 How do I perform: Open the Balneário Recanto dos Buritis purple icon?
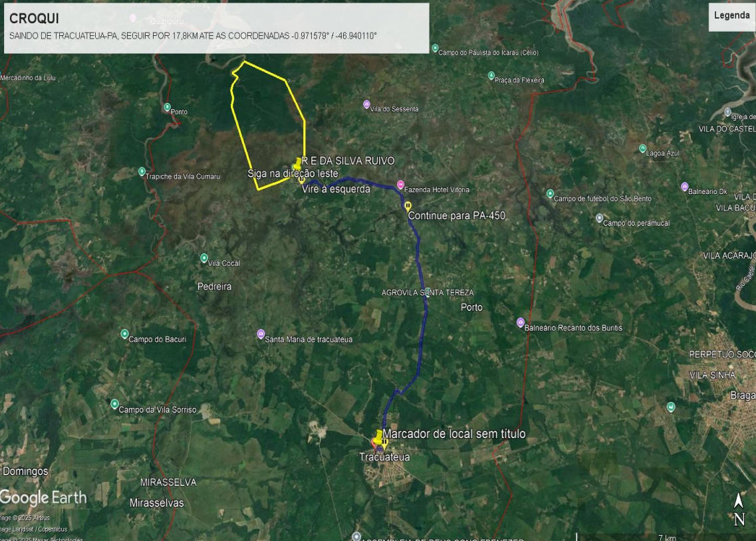click(x=521, y=322)
